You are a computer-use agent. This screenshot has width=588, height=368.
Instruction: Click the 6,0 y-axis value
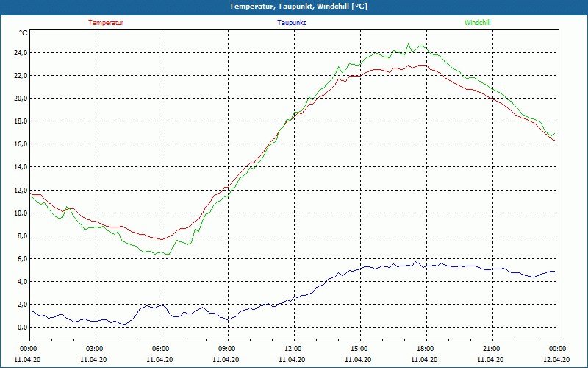(x=21, y=259)
